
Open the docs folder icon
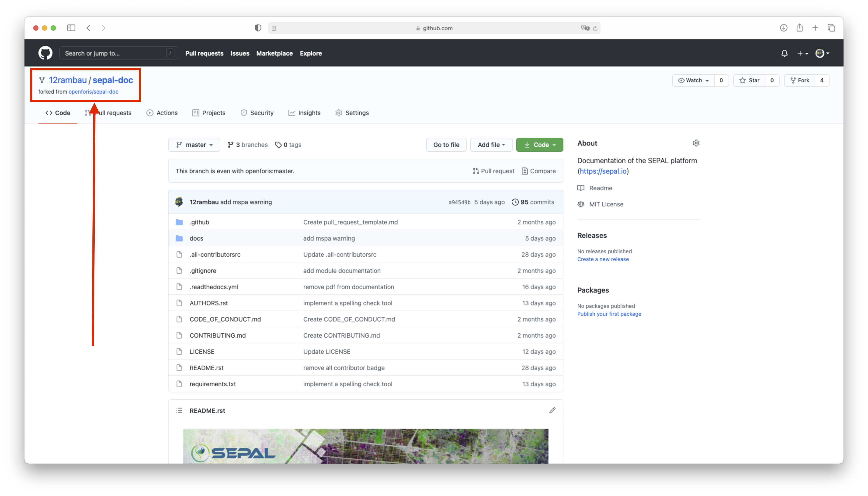[179, 238]
